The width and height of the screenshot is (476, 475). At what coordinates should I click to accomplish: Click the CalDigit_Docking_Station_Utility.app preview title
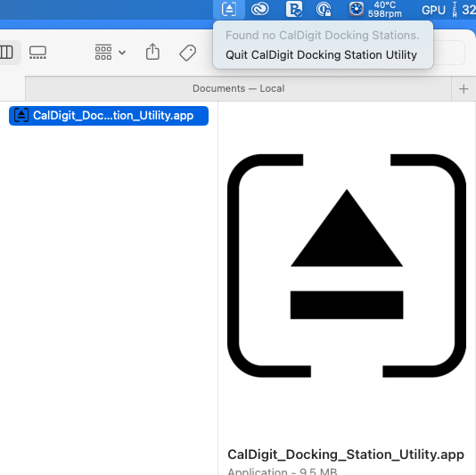point(346,455)
